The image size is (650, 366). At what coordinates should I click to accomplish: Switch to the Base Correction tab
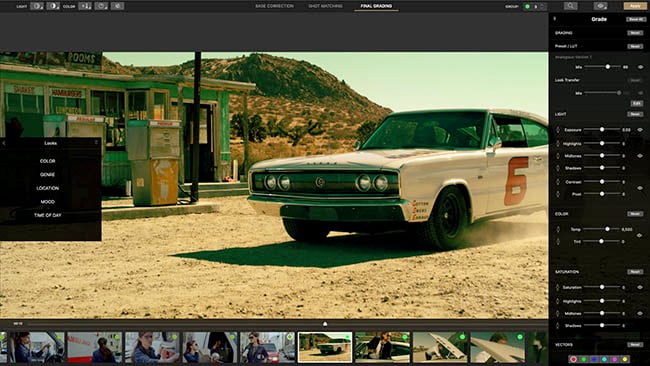click(x=274, y=6)
